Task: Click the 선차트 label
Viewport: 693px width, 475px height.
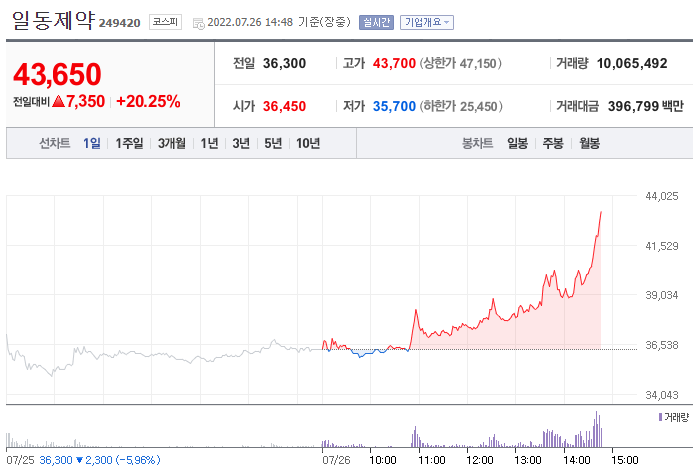Action: pyautogui.click(x=55, y=143)
